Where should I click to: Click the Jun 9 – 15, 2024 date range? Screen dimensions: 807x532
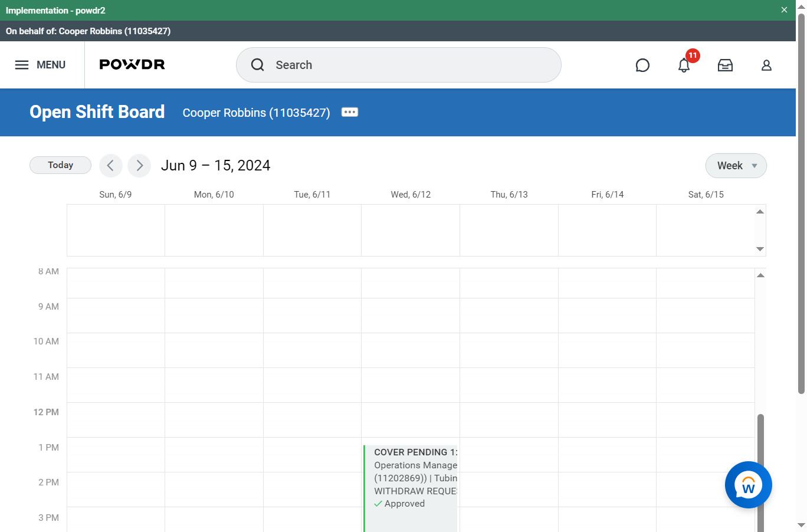pos(216,166)
